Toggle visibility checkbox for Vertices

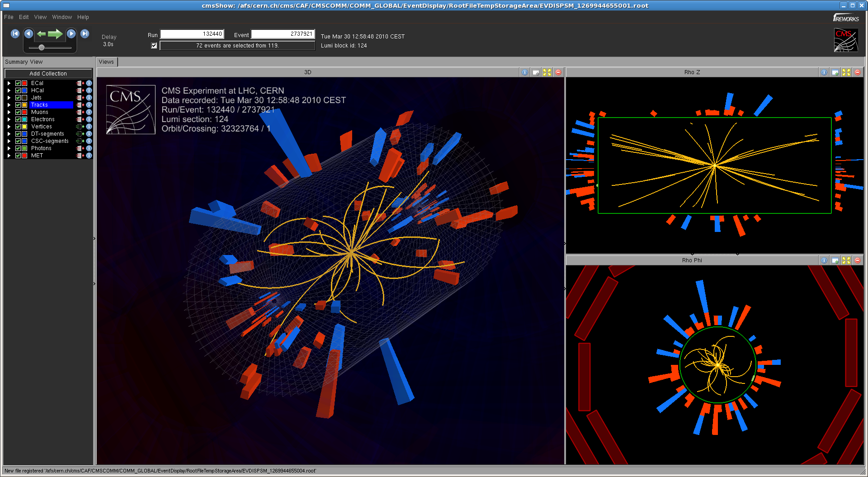pos(18,127)
